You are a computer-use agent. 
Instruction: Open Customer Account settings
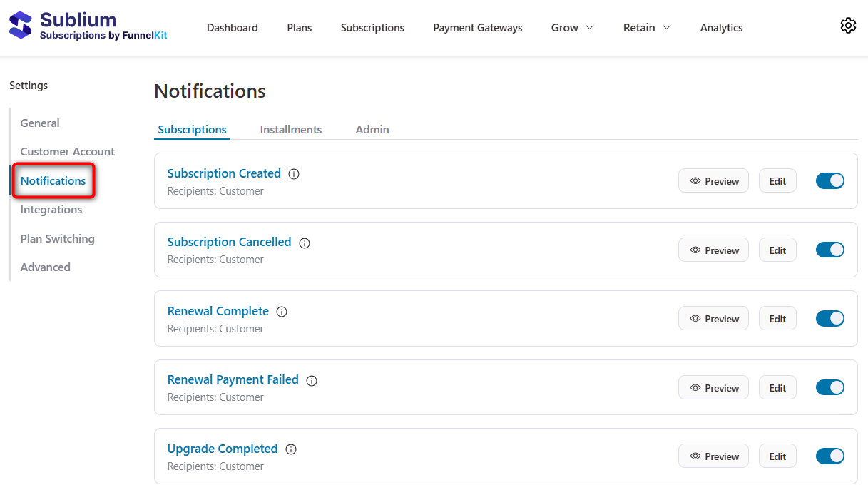pos(67,152)
